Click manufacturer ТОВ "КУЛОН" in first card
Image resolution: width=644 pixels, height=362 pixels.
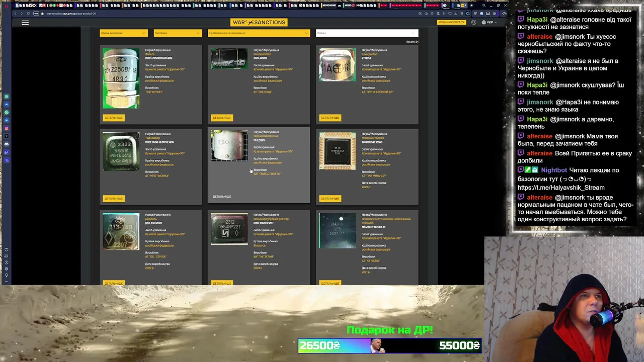154,92
